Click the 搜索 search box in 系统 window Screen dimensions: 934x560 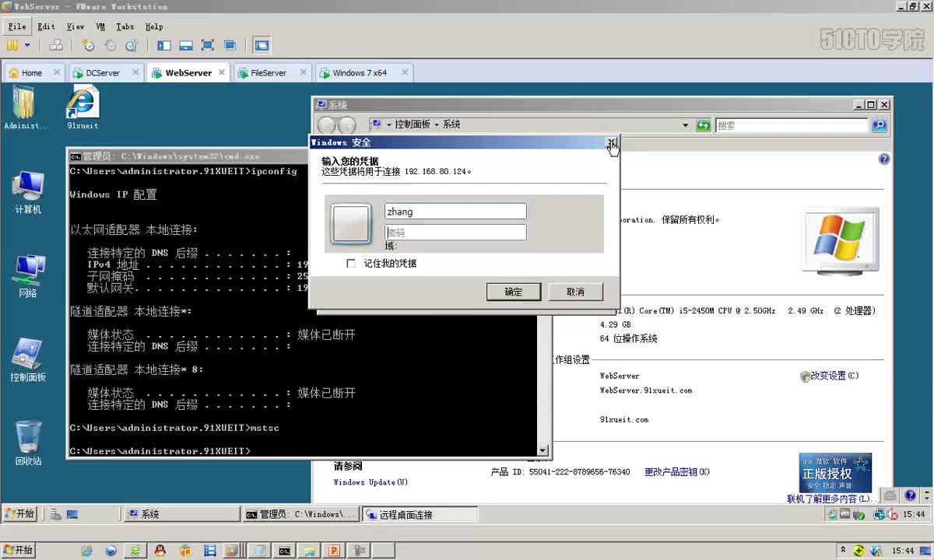(x=792, y=125)
